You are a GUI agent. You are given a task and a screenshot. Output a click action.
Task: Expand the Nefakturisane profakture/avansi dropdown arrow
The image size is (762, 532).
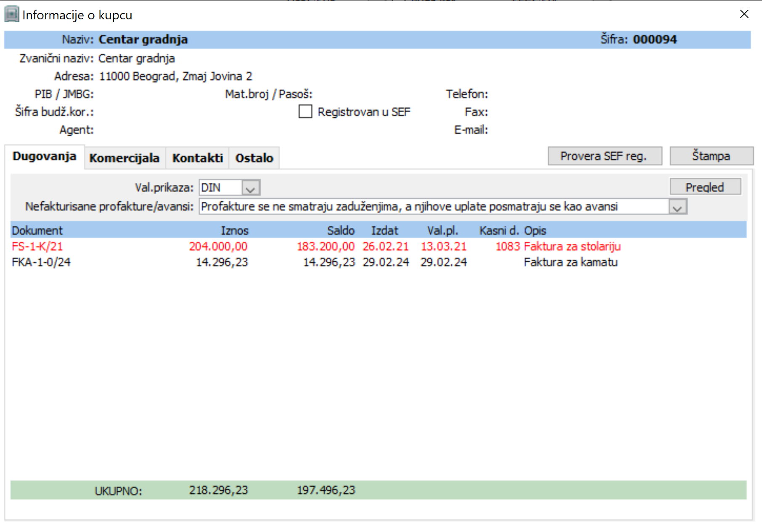677,207
